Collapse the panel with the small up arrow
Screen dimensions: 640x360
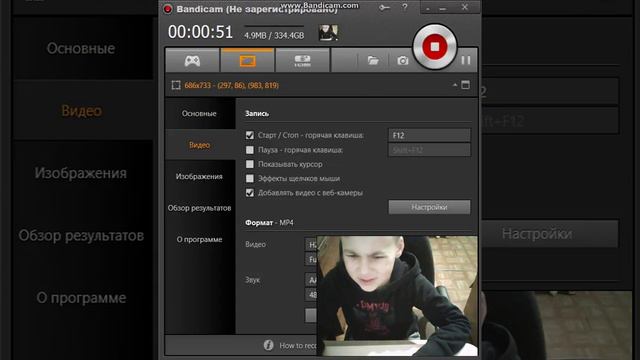(x=455, y=85)
